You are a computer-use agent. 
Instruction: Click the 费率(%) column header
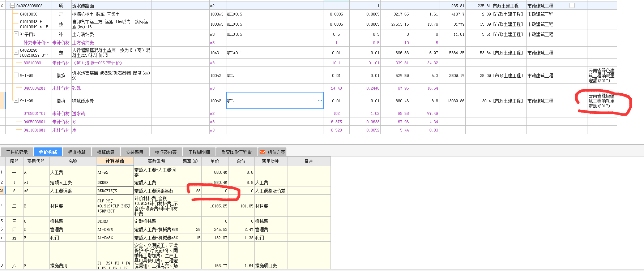pyautogui.click(x=190, y=161)
